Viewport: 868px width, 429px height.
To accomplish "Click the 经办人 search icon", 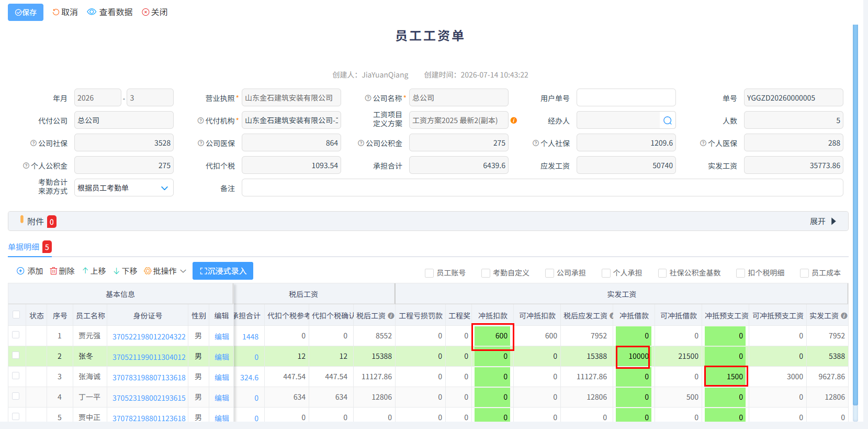I will pos(668,120).
